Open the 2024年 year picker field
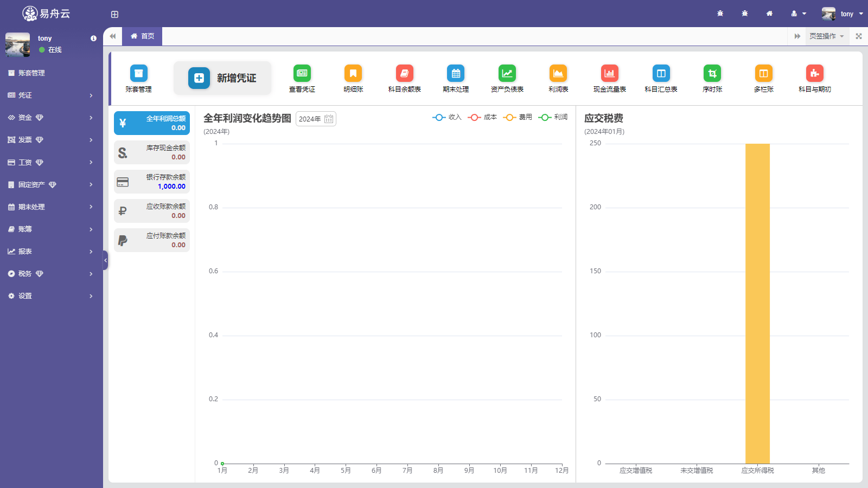The width and height of the screenshot is (868, 488). click(316, 119)
